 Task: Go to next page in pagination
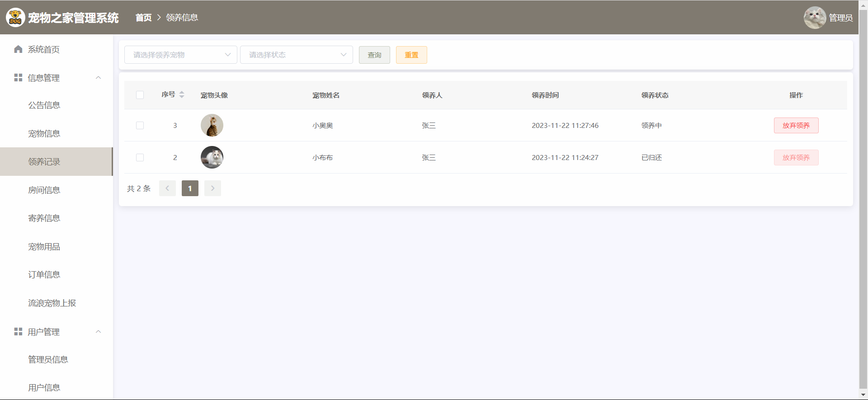[x=212, y=188]
